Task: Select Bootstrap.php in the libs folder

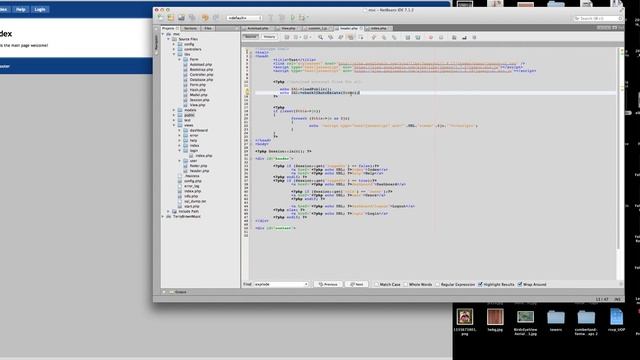Action: [201, 70]
